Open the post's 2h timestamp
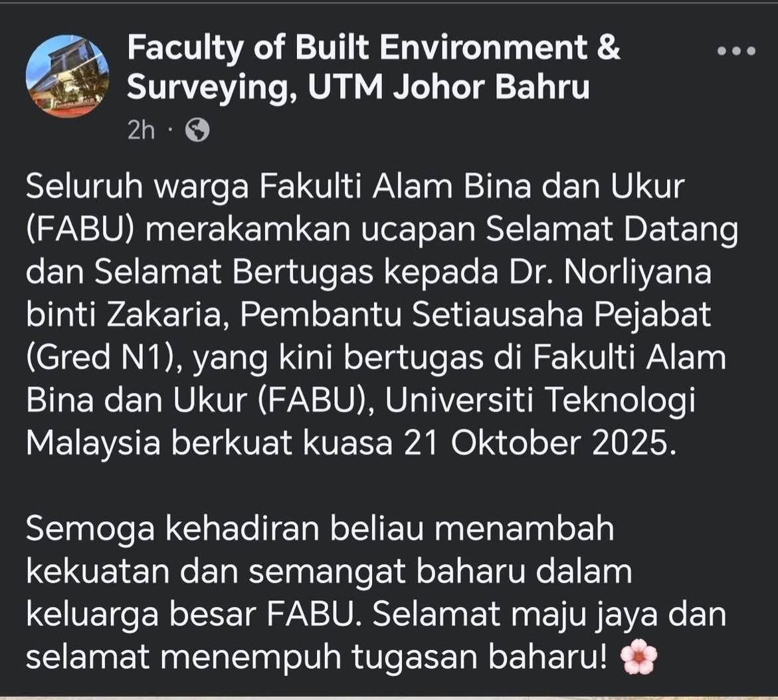Screen dimensions: 778x700 tap(141, 130)
